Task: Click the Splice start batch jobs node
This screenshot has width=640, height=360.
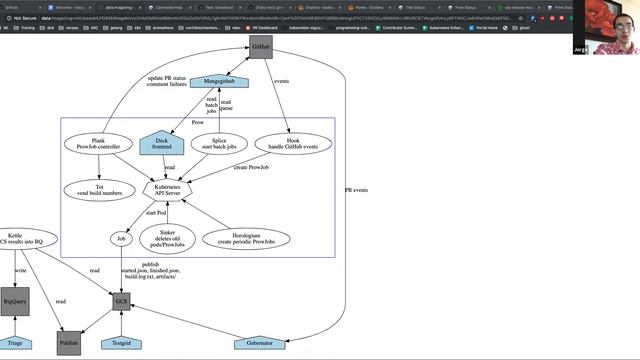Action: point(219,144)
